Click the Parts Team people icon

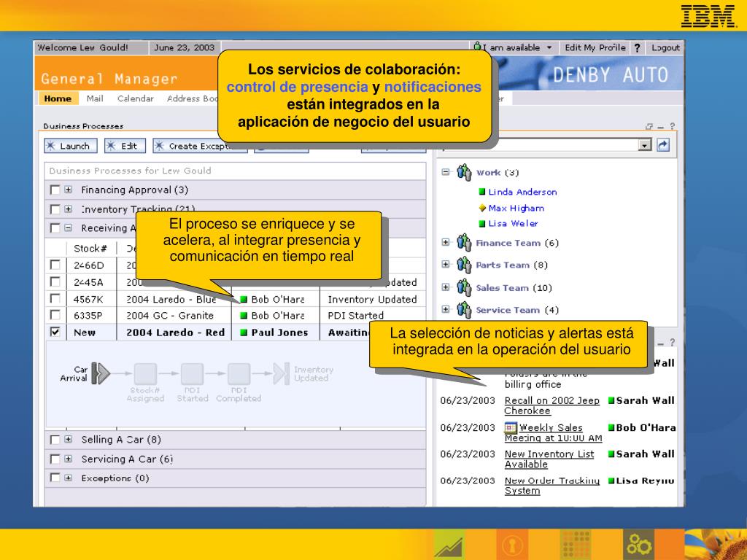pyautogui.click(x=464, y=264)
